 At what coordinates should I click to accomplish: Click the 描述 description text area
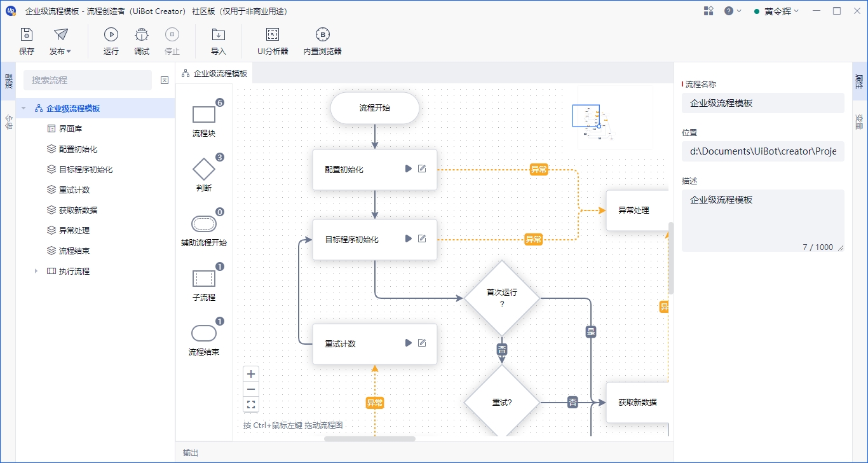763,221
